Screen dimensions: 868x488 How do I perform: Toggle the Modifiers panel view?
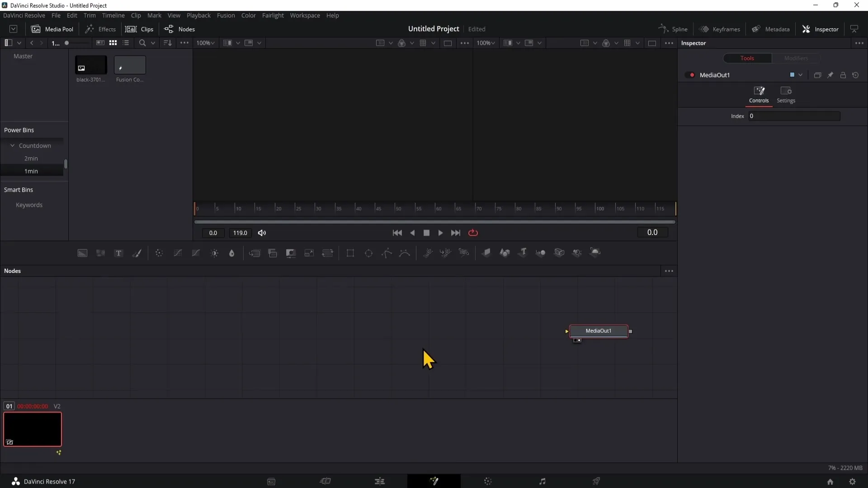pyautogui.click(x=797, y=58)
